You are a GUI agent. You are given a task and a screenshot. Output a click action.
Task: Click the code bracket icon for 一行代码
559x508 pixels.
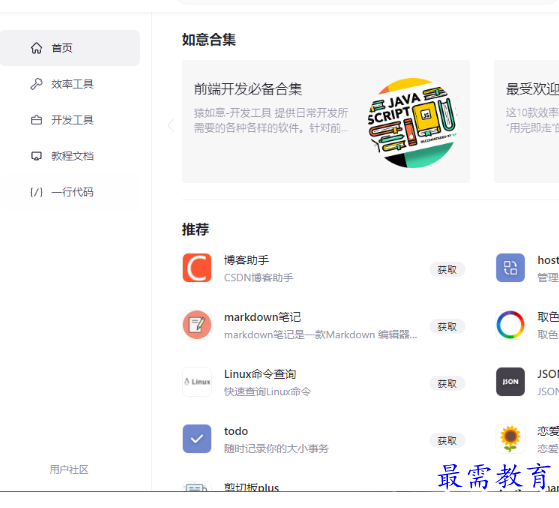click(36, 193)
